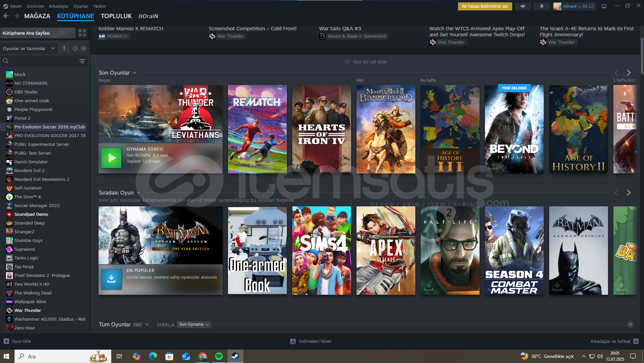The height and width of the screenshot is (363, 644).
Task: Go to MAĞAZA tab
Action: pyautogui.click(x=37, y=16)
